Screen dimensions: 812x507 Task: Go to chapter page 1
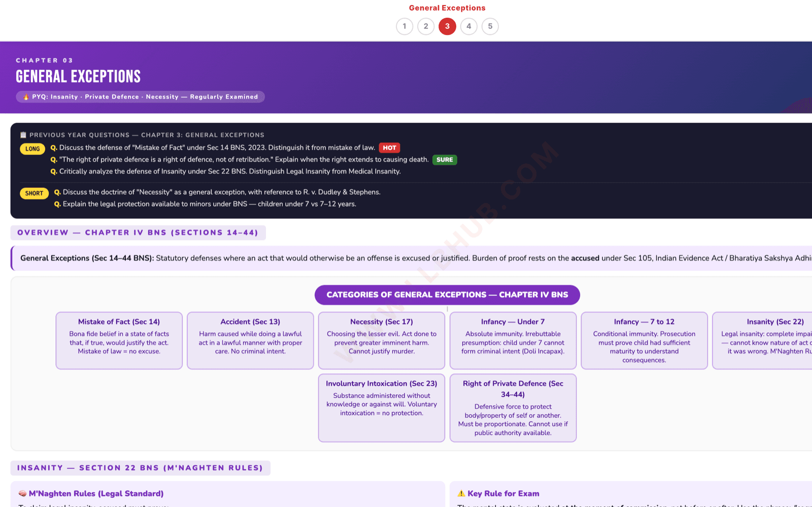click(x=404, y=26)
